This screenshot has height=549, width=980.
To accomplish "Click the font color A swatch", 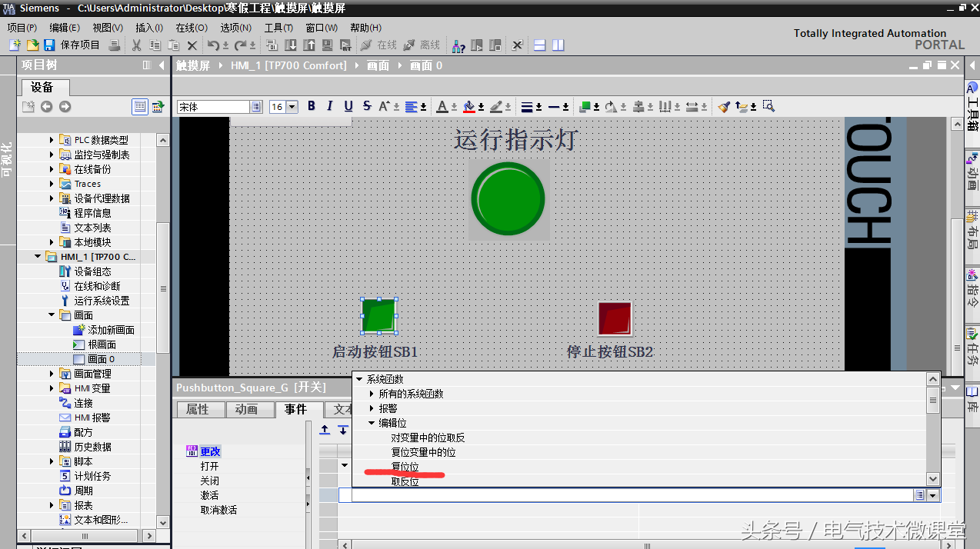I will coord(442,106).
